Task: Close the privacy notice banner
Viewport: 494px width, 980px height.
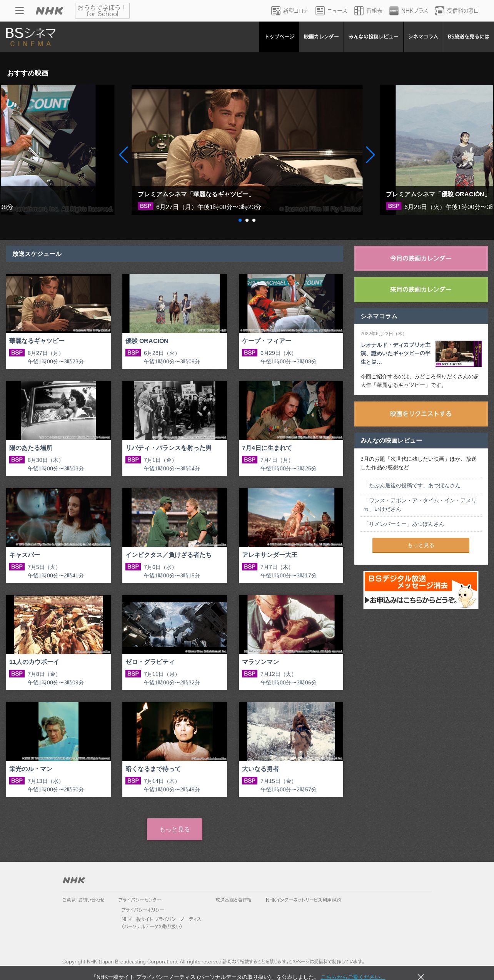Action: pyautogui.click(x=421, y=977)
